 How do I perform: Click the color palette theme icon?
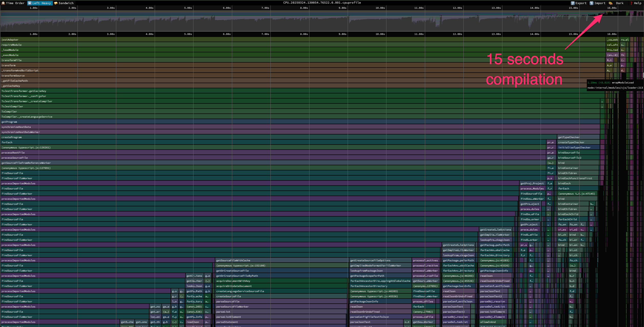[611, 3]
